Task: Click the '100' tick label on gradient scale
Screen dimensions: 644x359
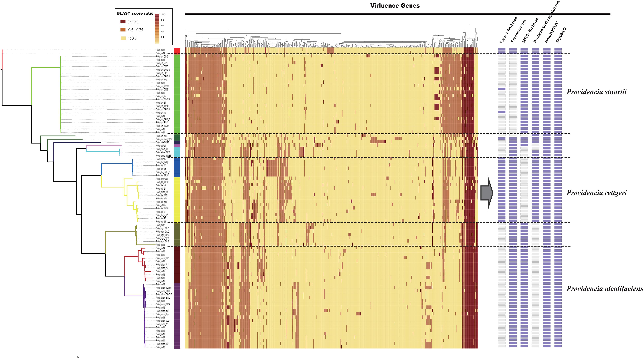Action: 163,14
